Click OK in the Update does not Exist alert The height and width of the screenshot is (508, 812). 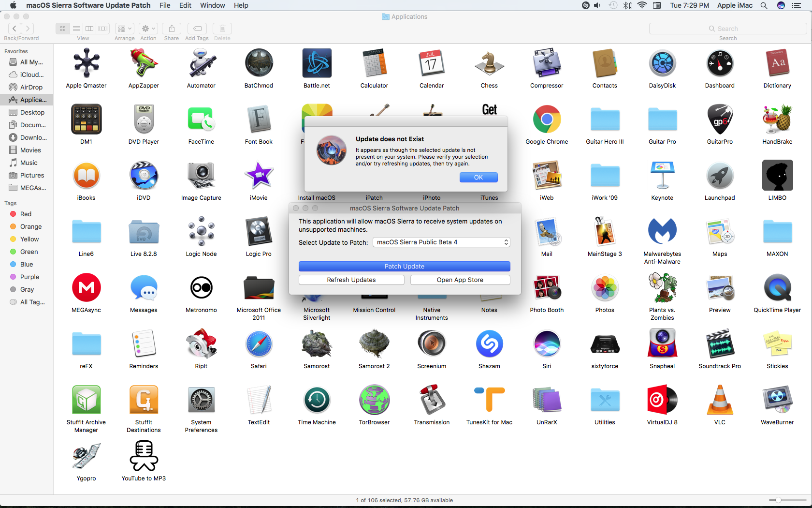tap(478, 178)
